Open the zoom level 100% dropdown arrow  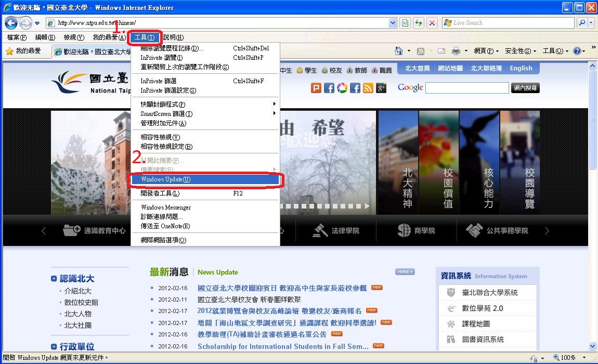pyautogui.click(x=584, y=358)
